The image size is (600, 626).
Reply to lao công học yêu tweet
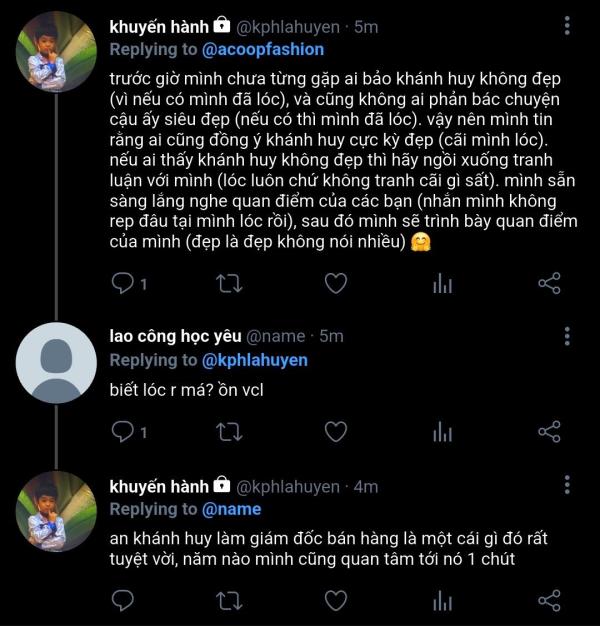tap(123, 432)
